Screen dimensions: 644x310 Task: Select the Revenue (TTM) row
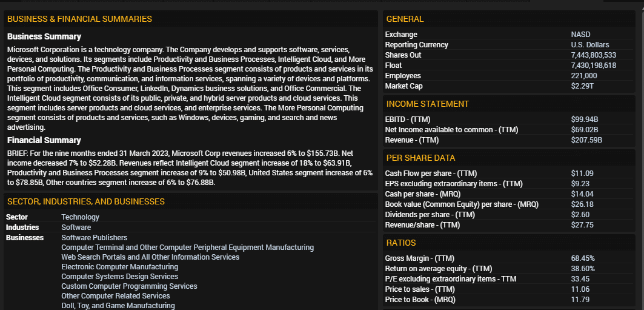(x=509, y=140)
